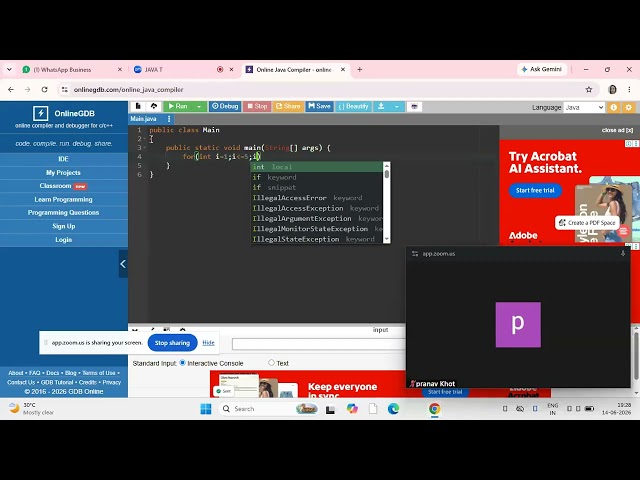Open the Run options dropdown arrow
This screenshot has width=640, height=480.
(x=199, y=106)
